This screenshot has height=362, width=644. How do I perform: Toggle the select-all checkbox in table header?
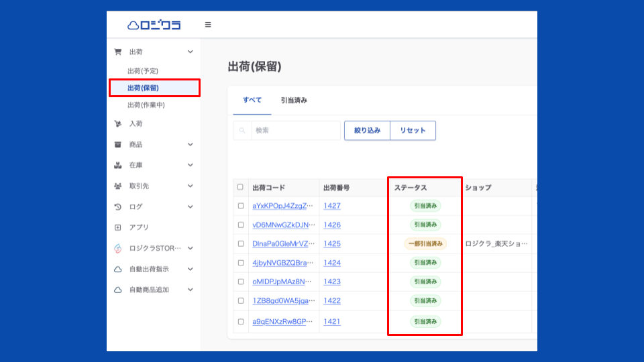pos(241,187)
